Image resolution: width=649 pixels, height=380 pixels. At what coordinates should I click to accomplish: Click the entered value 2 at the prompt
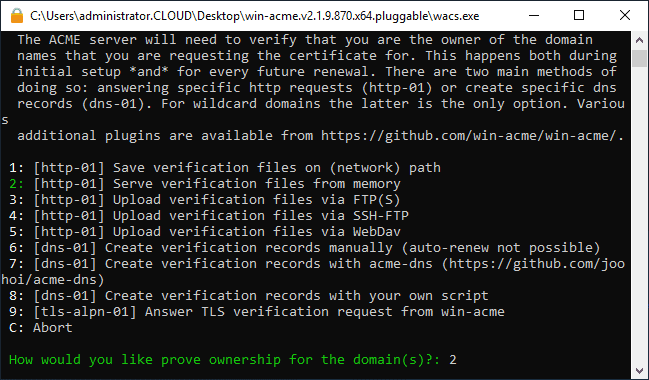click(453, 360)
